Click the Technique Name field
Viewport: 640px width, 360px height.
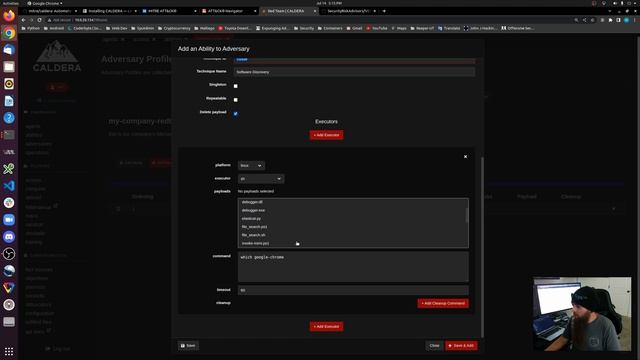point(354,72)
